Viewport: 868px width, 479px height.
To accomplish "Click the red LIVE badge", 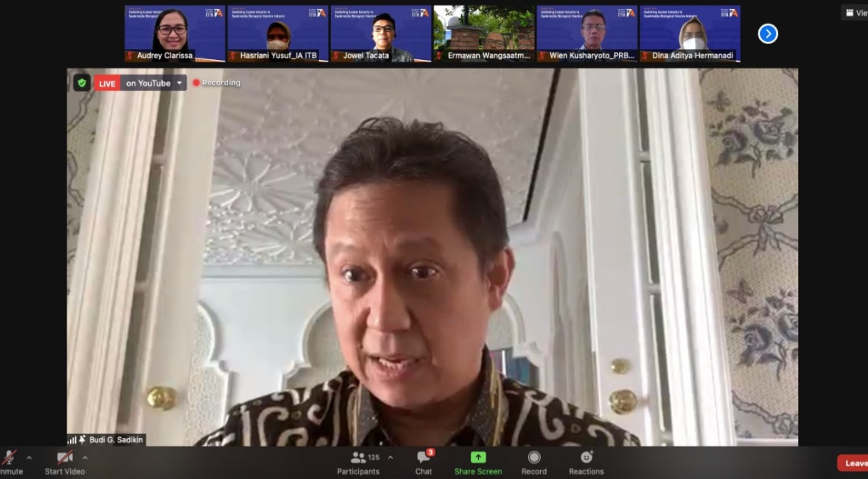I will click(x=107, y=84).
